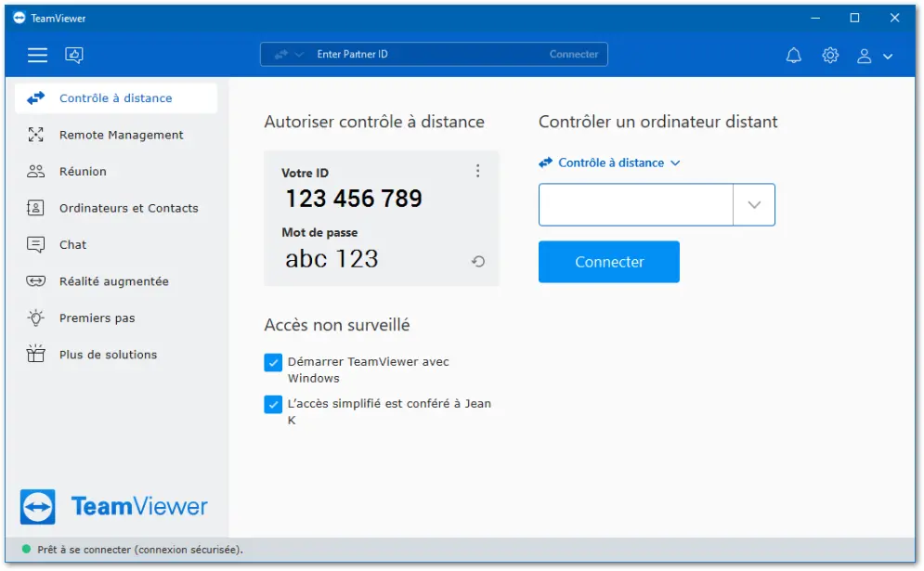The width and height of the screenshot is (924, 571).
Task: Click the gift box icon
Action: (35, 354)
